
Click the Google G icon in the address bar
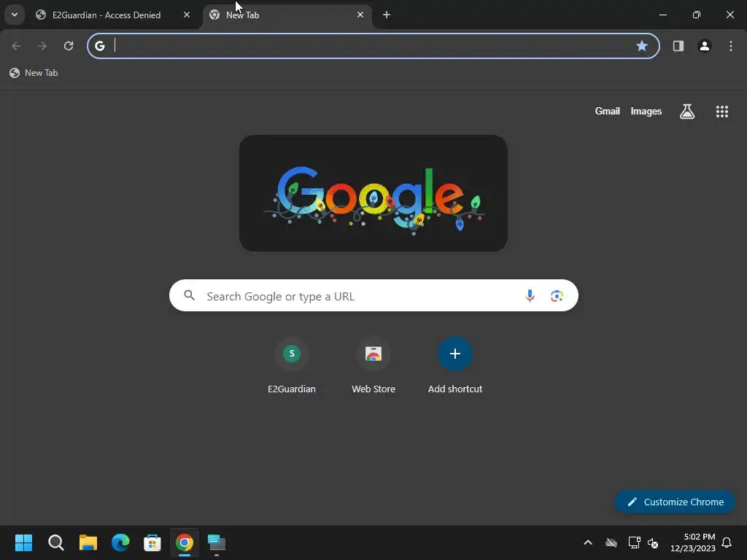99,46
